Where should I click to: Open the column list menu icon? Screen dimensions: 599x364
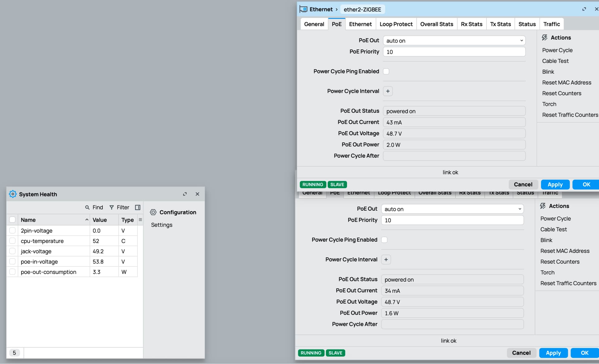click(x=140, y=220)
